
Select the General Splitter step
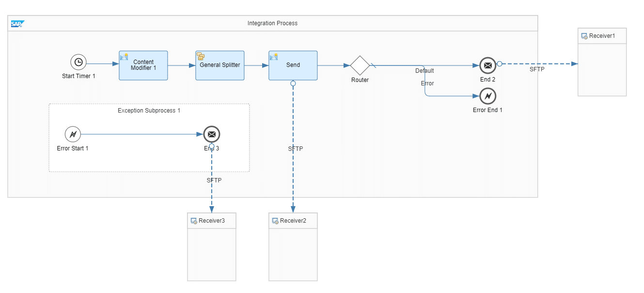tap(220, 65)
